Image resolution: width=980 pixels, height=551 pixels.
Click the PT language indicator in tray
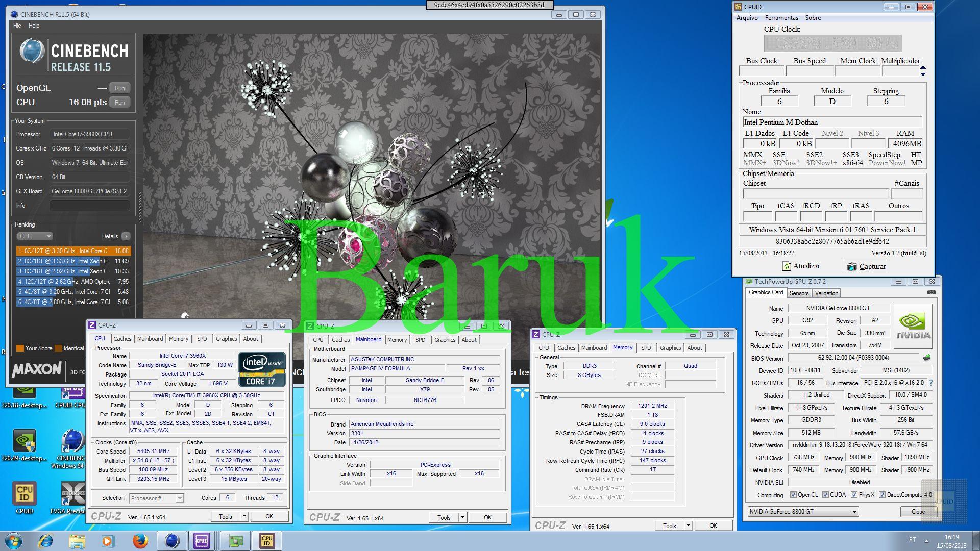(x=913, y=540)
